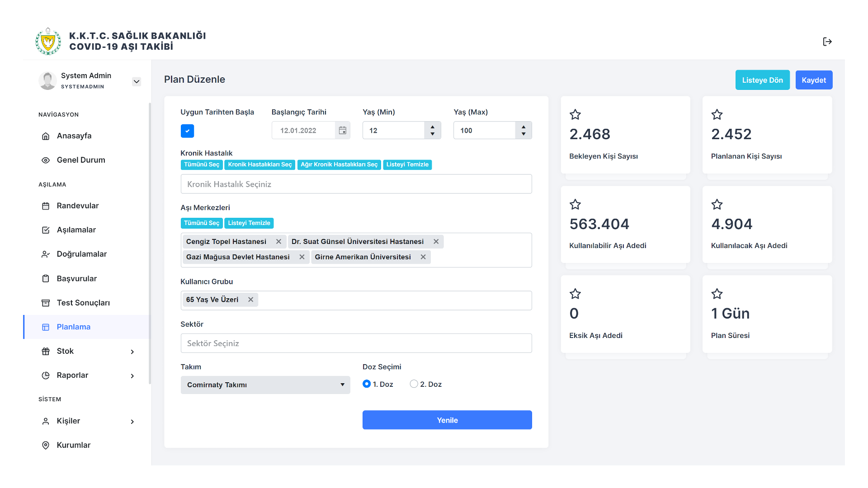Remove the 65 Yaş Ve Üzeri user group tag

coord(250,300)
